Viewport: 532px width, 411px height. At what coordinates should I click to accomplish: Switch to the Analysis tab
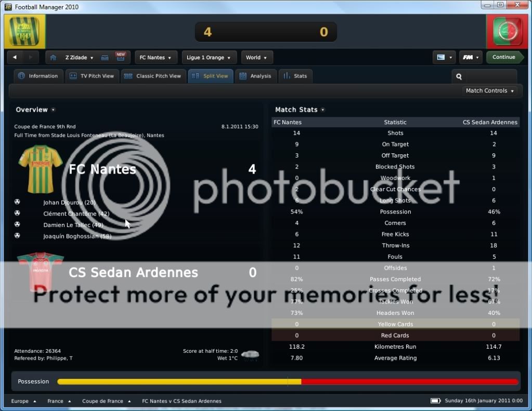(255, 76)
